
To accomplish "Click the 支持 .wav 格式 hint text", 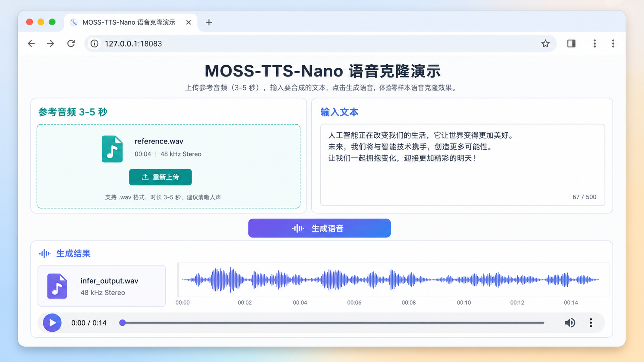I will [163, 197].
